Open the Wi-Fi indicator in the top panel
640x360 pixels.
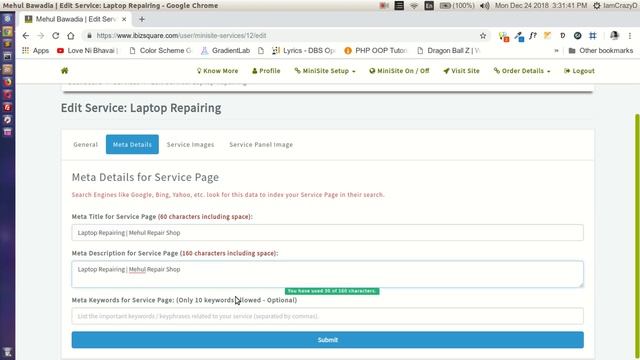[414, 6]
